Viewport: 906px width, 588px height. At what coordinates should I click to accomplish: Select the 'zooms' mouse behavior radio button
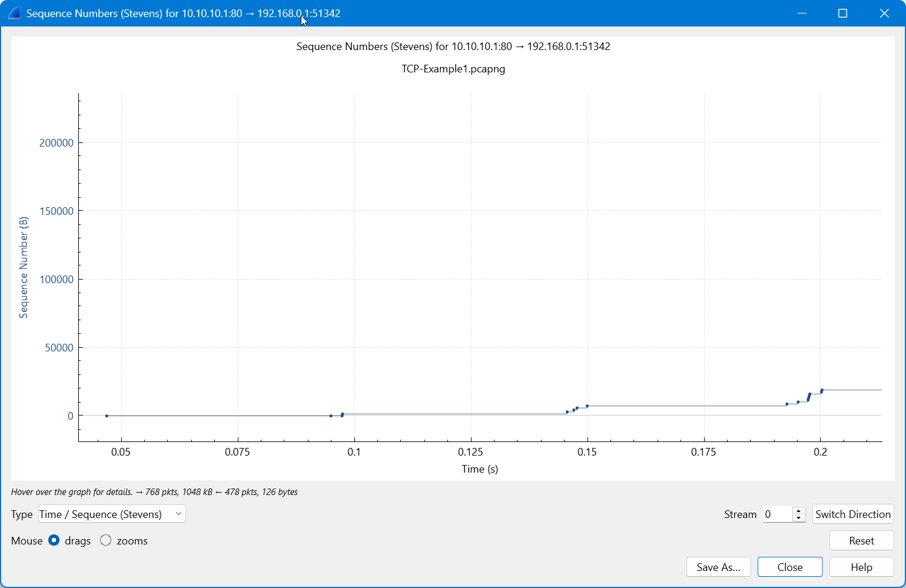click(x=106, y=540)
